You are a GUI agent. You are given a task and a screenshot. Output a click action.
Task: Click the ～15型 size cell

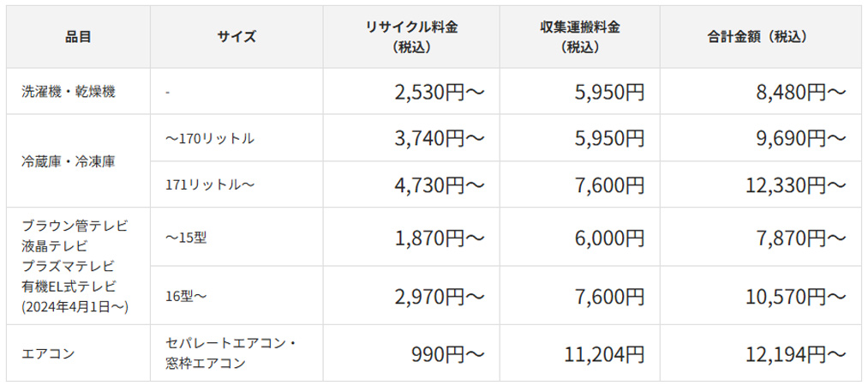[x=186, y=238]
